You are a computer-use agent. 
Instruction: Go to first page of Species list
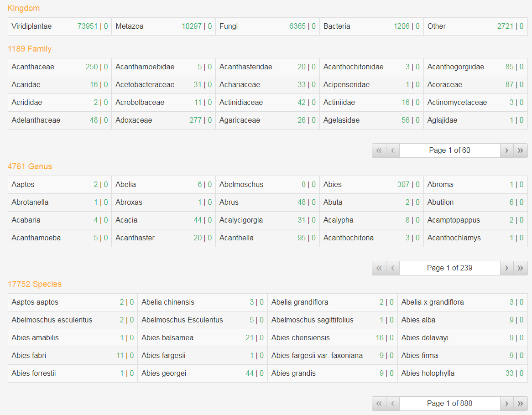pyautogui.click(x=379, y=404)
